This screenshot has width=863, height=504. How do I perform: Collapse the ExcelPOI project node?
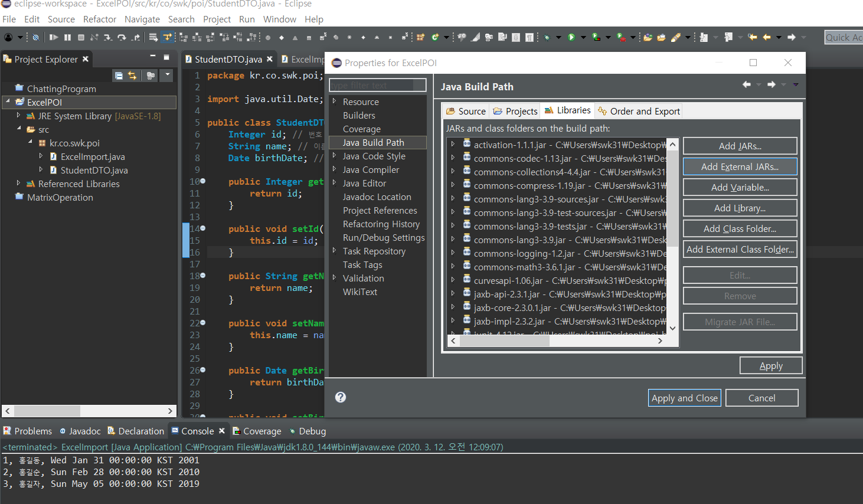(8, 102)
